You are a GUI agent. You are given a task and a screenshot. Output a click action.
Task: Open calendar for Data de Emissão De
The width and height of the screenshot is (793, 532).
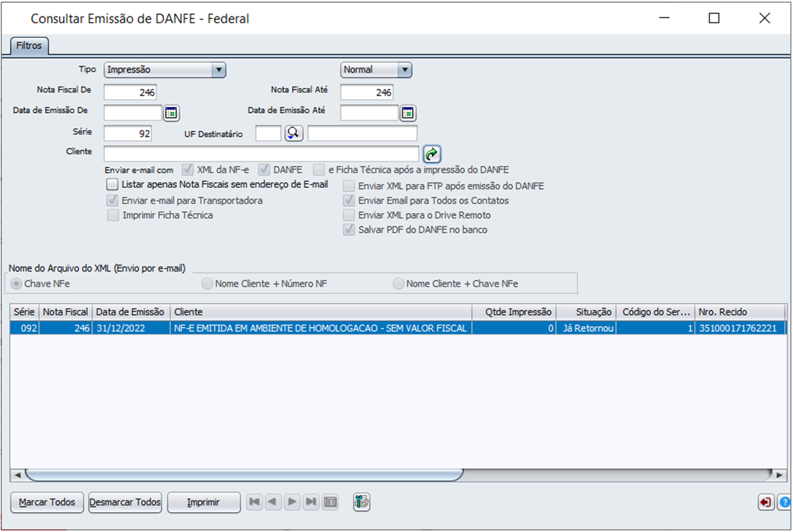(171, 113)
